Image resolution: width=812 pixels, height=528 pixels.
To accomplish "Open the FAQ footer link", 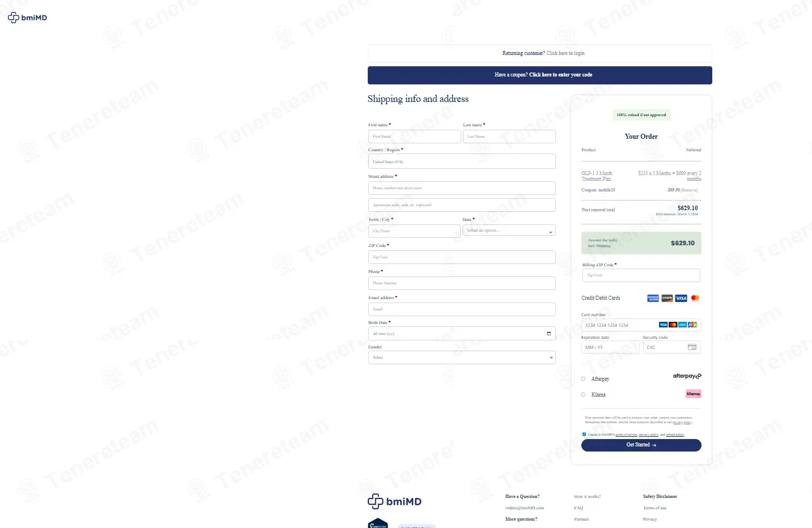I will pyautogui.click(x=579, y=508).
